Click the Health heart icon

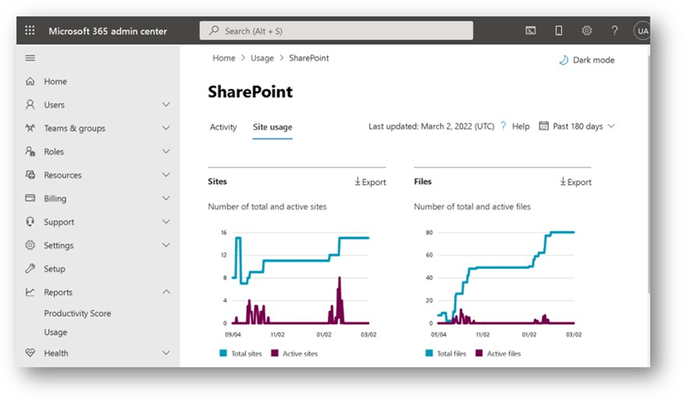tap(30, 353)
